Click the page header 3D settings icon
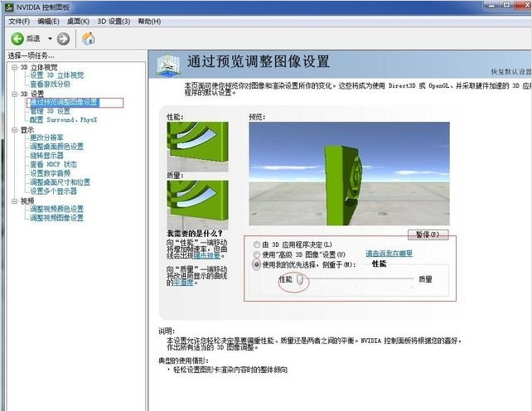The image size is (532, 411). click(167, 64)
